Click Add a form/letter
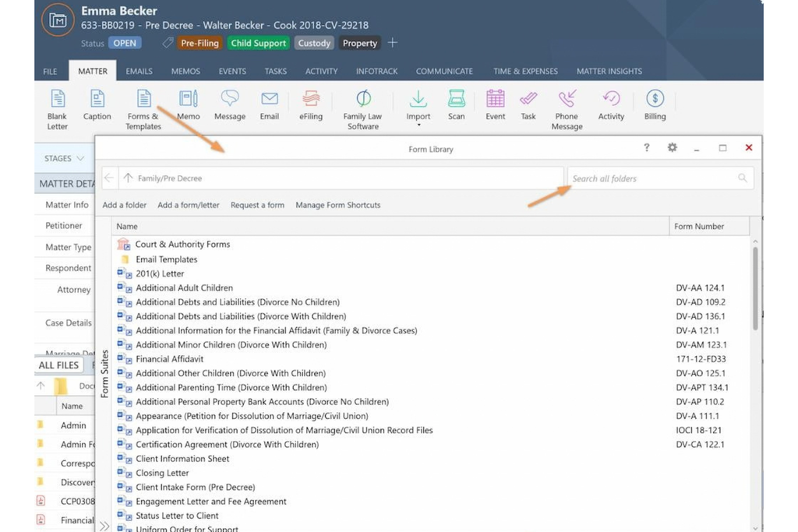The image size is (798, 532). pos(189,205)
